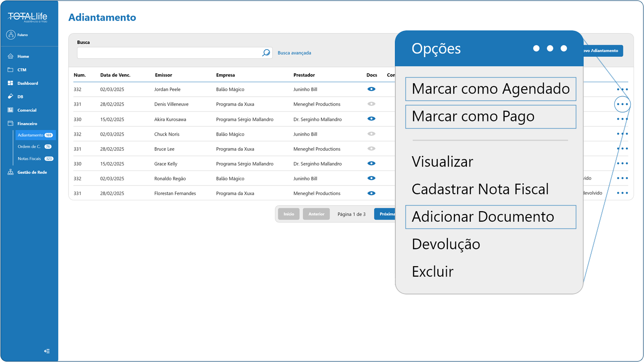Expand the Financeiro sidebar section
Image resolution: width=644 pixels, height=362 pixels.
[27, 124]
